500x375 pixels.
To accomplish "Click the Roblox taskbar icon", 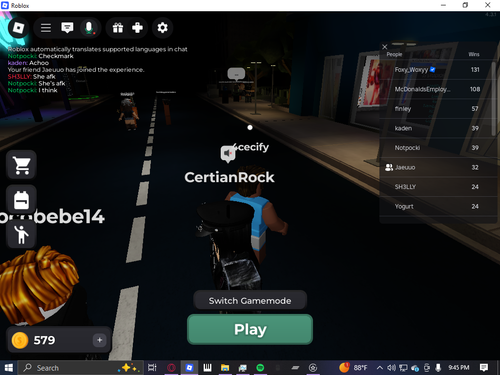I will 189,368.
